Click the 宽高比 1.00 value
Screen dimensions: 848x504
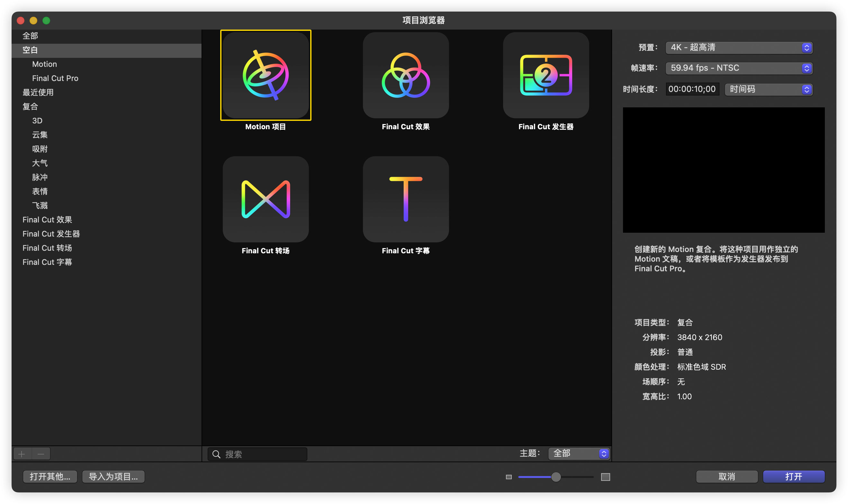point(684,396)
